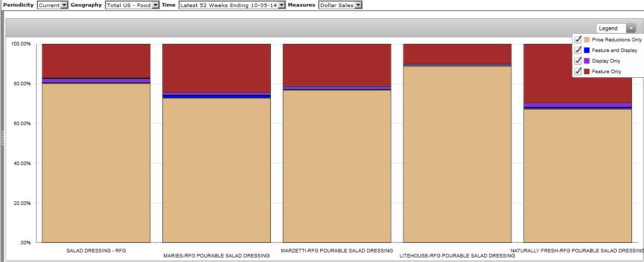Click the MARZETTI-RFG POURABLE SALAD DRESSING label
Screen dimensions: 644x262
pyautogui.click(x=337, y=250)
